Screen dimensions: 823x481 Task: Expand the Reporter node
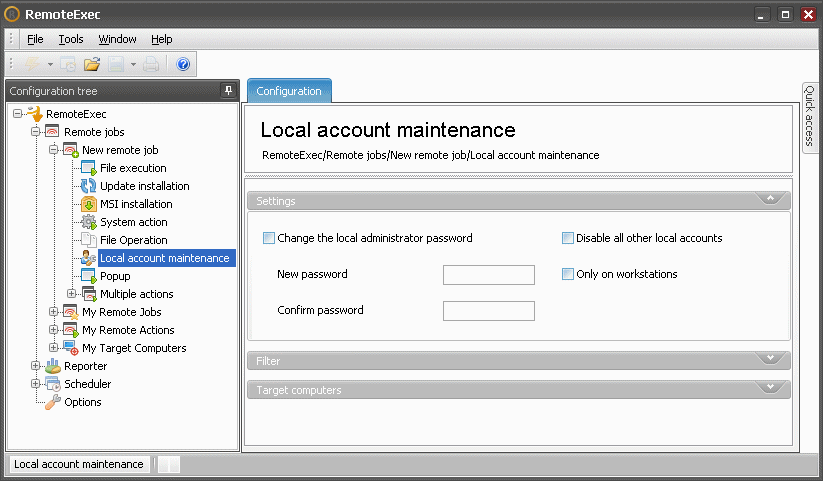36,365
